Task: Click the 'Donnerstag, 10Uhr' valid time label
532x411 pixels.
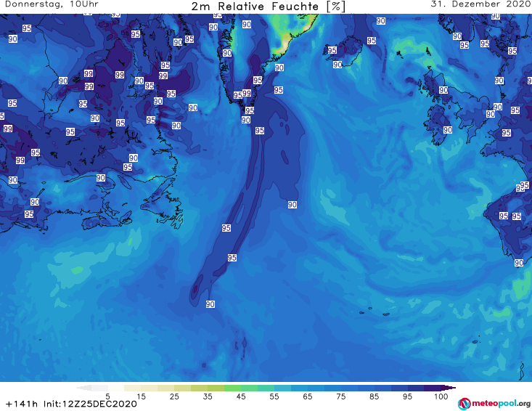Action: pyautogui.click(x=52, y=4)
